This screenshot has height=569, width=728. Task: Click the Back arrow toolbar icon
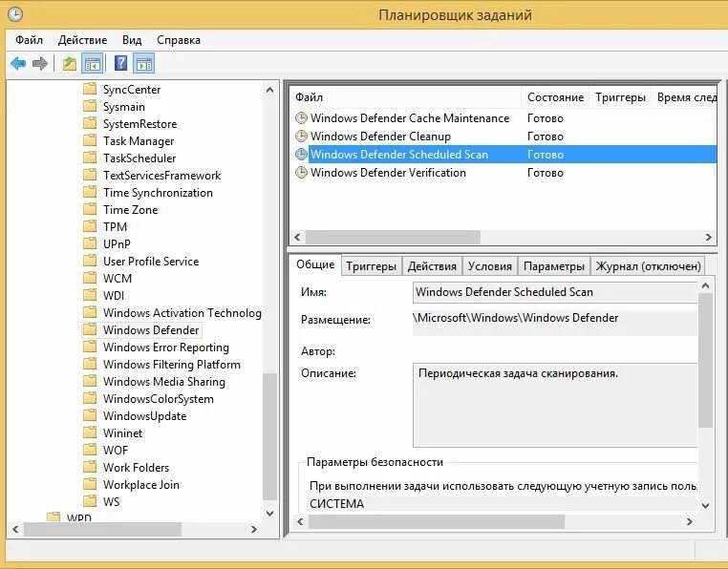coord(18,63)
